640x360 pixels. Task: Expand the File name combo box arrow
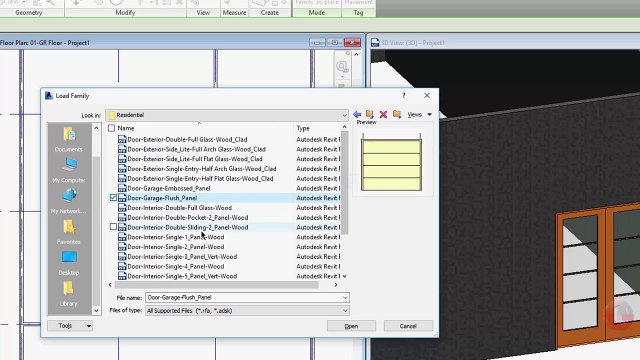[x=345, y=298]
